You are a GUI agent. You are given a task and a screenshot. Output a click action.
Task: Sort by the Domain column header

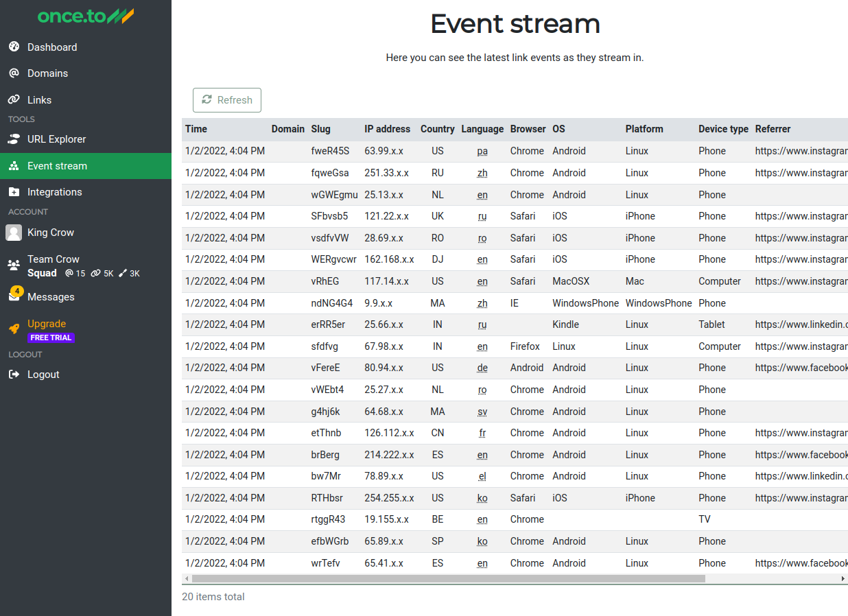[288, 129]
